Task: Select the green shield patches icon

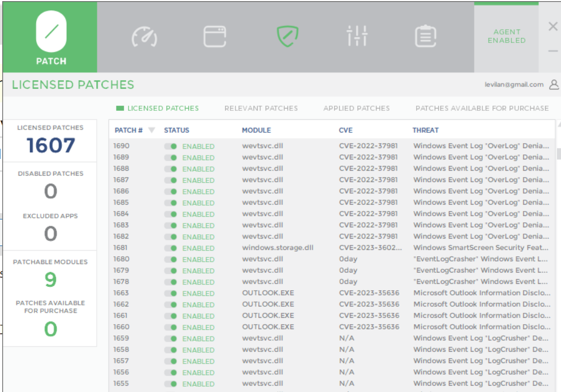Action: pyautogui.click(x=287, y=37)
